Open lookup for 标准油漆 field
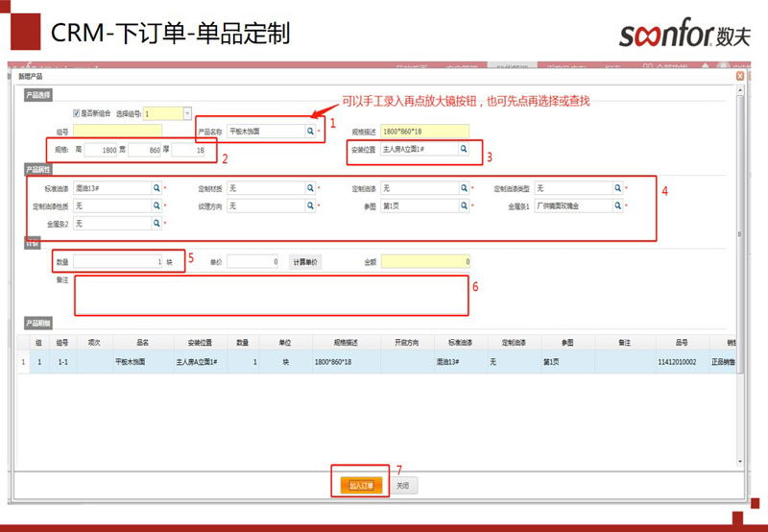Viewport: 768px width, 532px height. point(156,188)
